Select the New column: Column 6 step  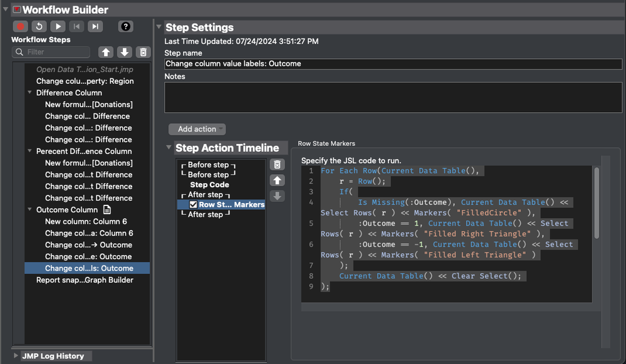86,222
